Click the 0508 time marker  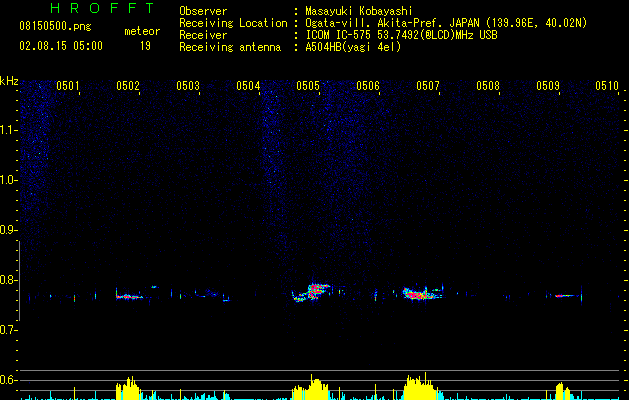[x=488, y=86]
